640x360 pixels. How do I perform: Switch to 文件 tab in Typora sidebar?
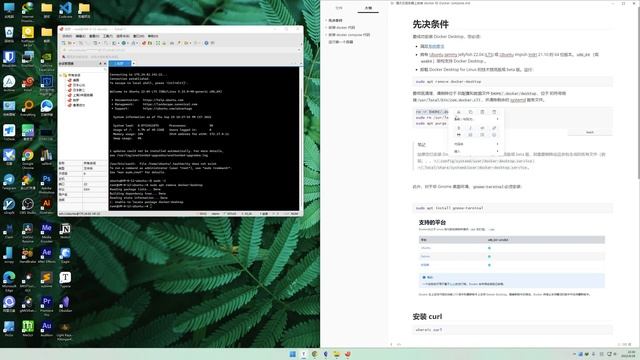339,8
